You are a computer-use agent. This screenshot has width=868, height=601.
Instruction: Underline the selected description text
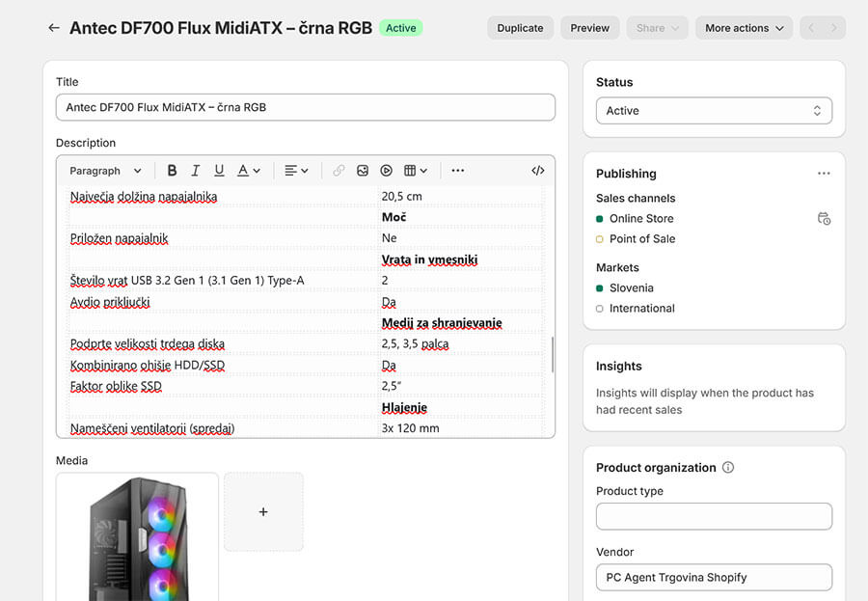click(219, 171)
